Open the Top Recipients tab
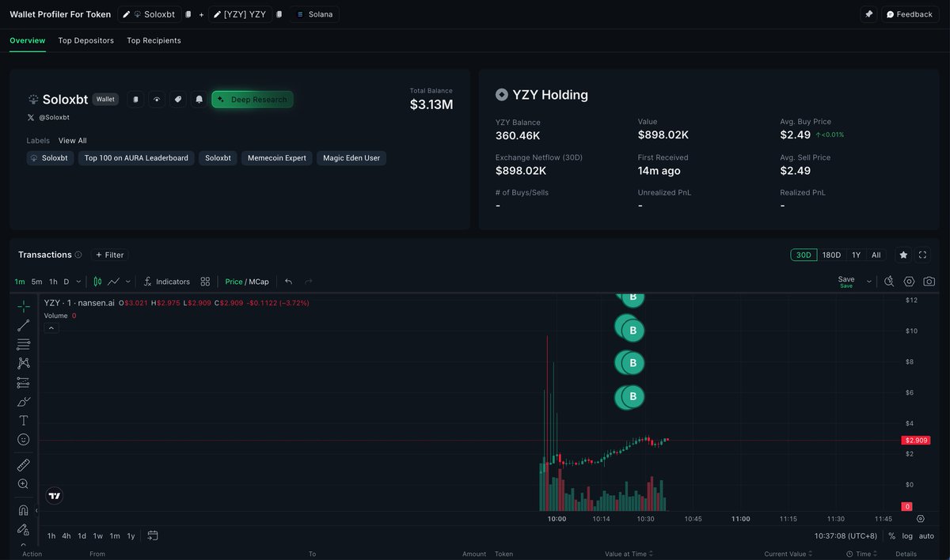Screen dimensions: 950x560 [x=154, y=40]
